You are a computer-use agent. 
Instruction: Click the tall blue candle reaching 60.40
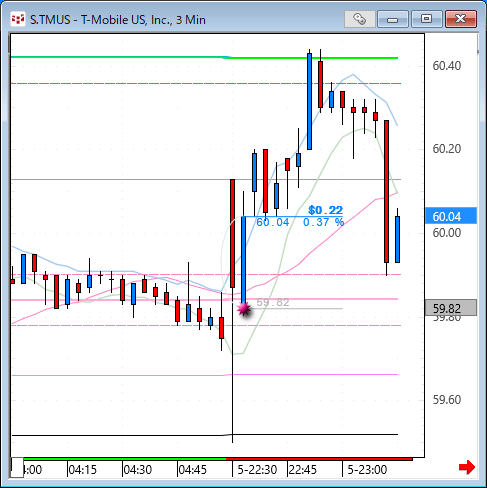tap(310, 101)
